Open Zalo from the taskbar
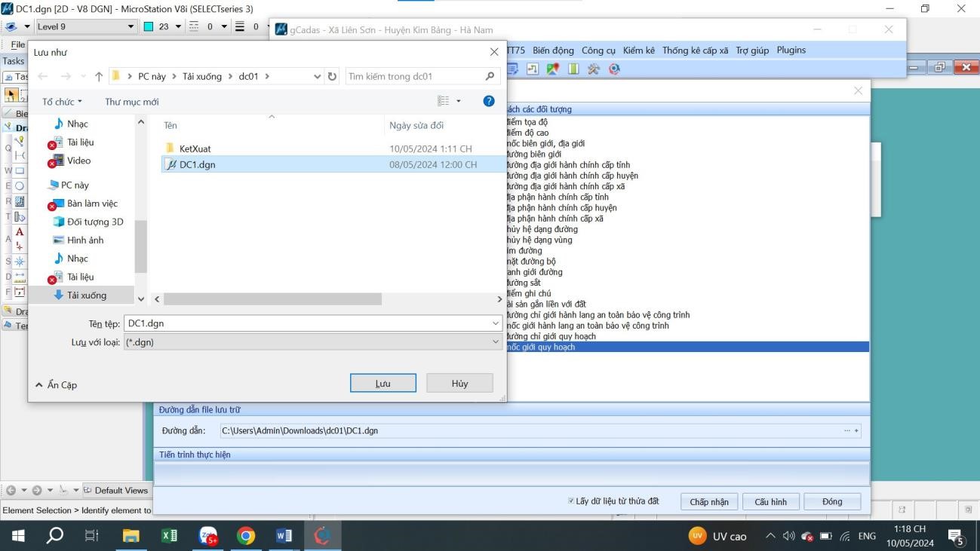The width and height of the screenshot is (980, 551). (207, 536)
